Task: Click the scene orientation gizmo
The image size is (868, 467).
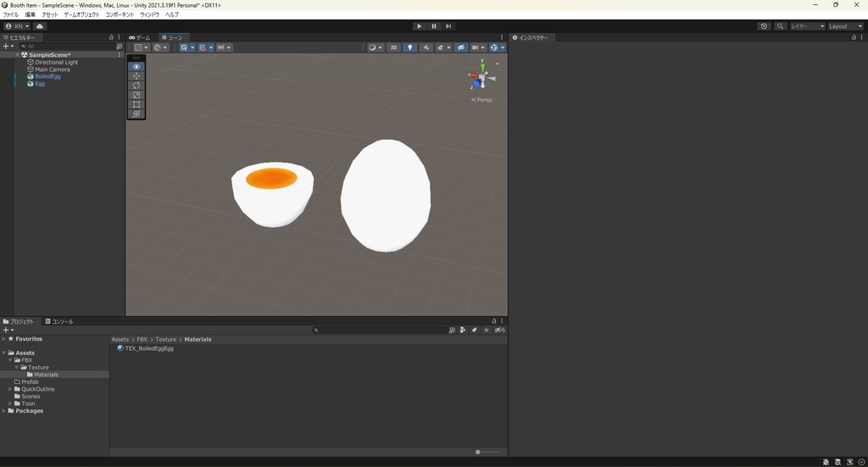Action: pyautogui.click(x=482, y=78)
